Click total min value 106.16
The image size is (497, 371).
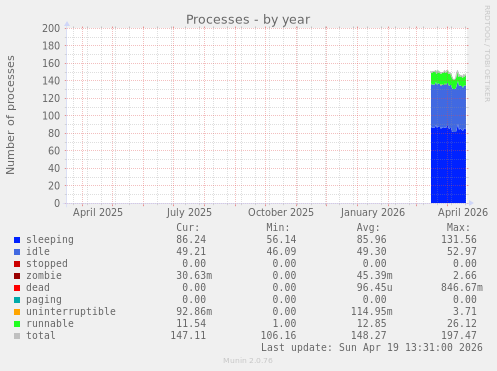click(x=278, y=335)
